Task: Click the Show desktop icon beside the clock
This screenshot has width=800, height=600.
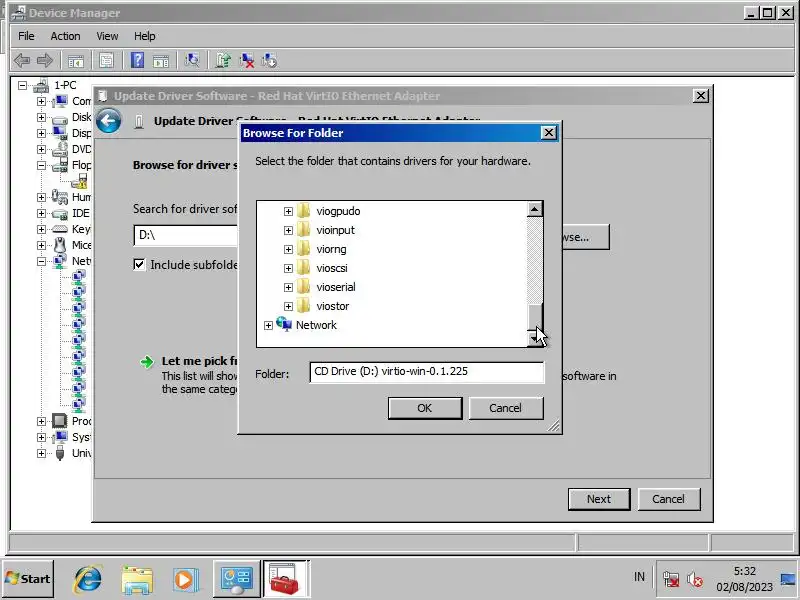Action: click(788, 579)
